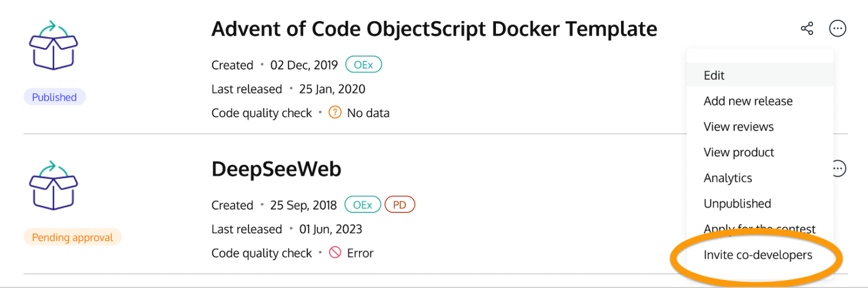The width and height of the screenshot is (868, 288).
Task: Select the Unpublished menu option
Action: (x=737, y=203)
